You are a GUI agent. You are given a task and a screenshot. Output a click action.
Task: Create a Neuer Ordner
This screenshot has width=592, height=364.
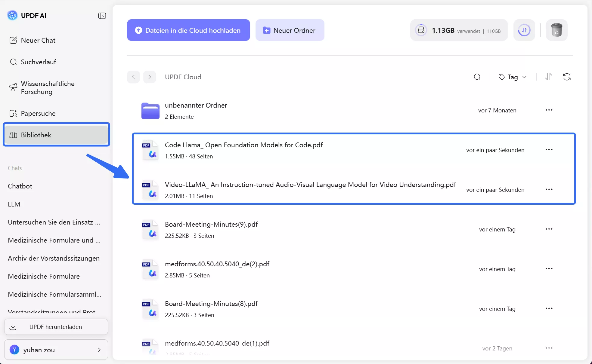point(290,30)
